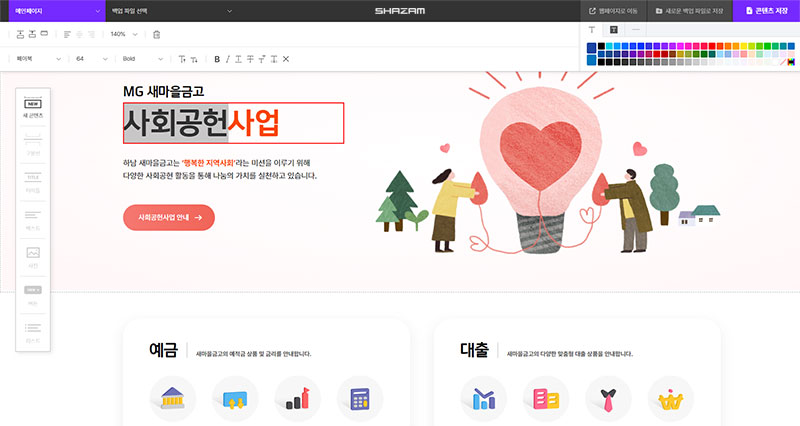Open the Bold font weight dropdown

143,59
